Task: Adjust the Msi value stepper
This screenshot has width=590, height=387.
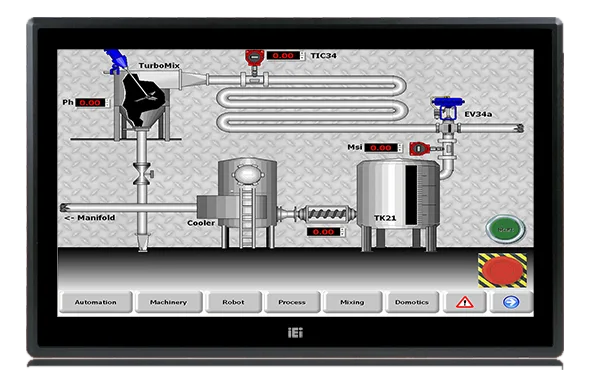Action: [400, 148]
